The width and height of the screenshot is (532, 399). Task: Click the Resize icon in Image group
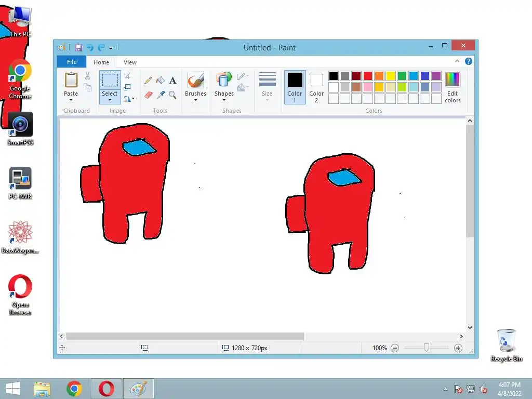coord(127,87)
